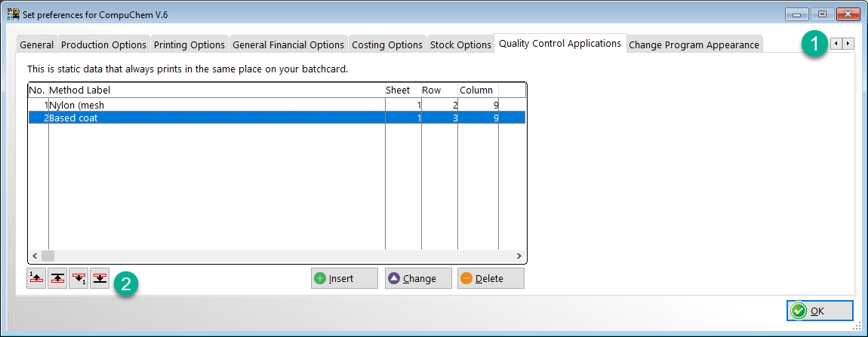Click the Sheet column header
This screenshot has height=337, width=868.
pyautogui.click(x=403, y=90)
